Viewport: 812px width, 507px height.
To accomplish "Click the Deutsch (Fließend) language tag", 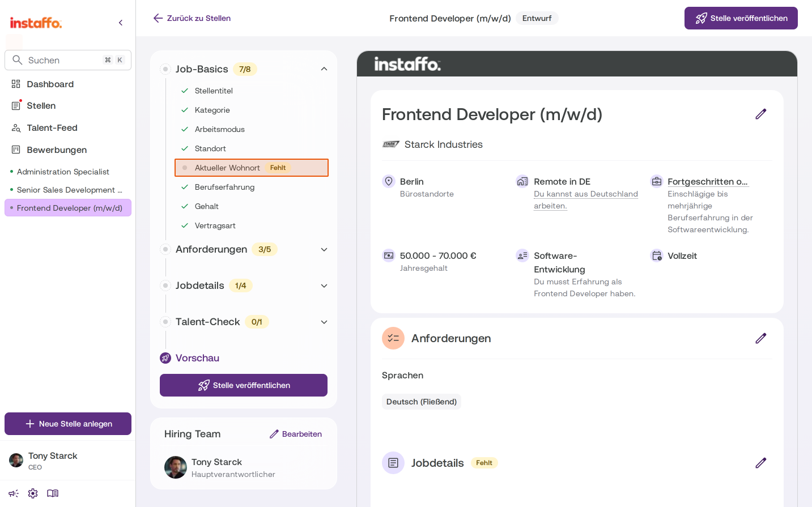I will pos(422,402).
